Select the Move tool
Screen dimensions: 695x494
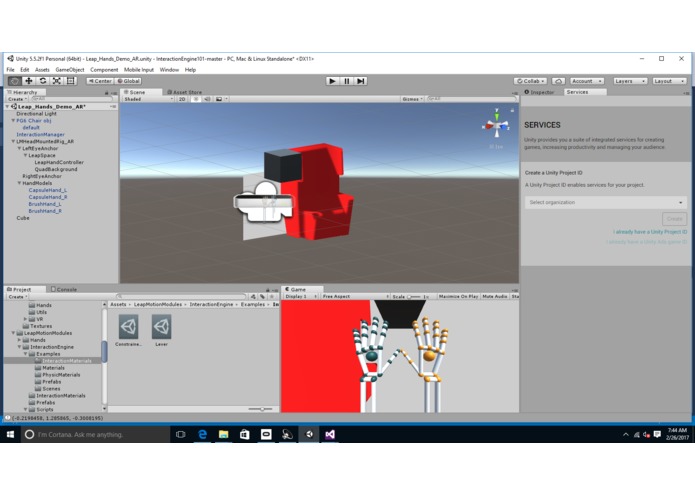29,81
